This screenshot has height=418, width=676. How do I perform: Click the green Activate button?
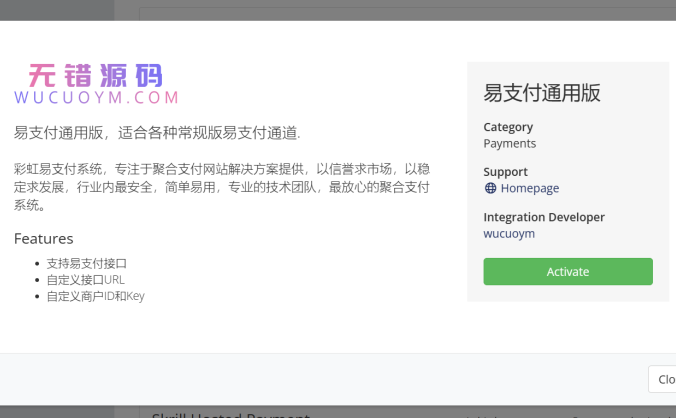click(568, 271)
